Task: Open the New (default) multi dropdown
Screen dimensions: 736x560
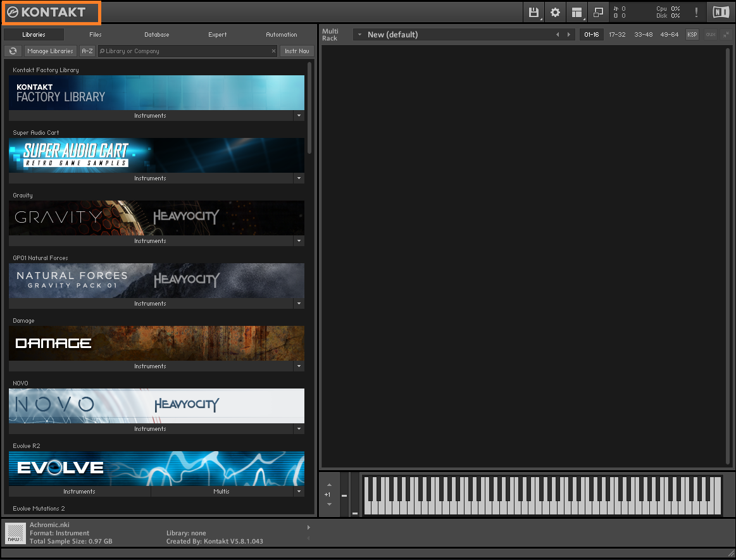Action: click(359, 34)
